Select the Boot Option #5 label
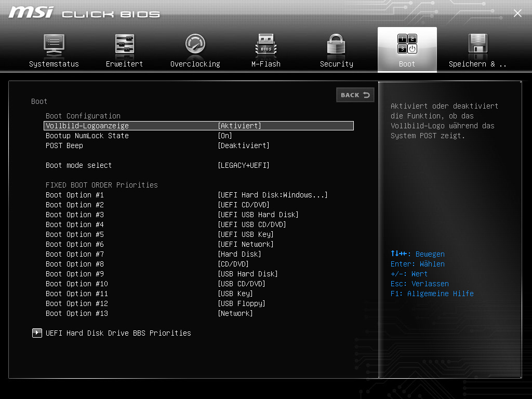The image size is (532, 399). coord(75,234)
